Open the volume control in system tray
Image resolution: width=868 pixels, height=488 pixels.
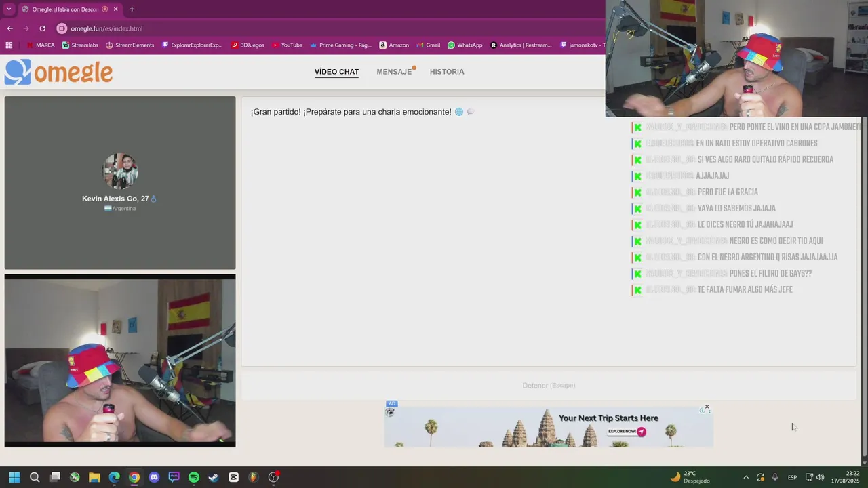coord(821,477)
